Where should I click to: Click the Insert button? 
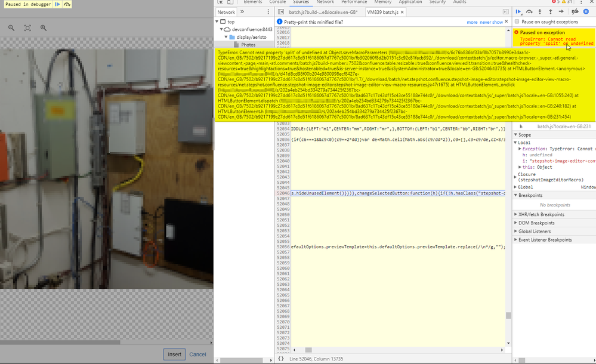[174, 354]
